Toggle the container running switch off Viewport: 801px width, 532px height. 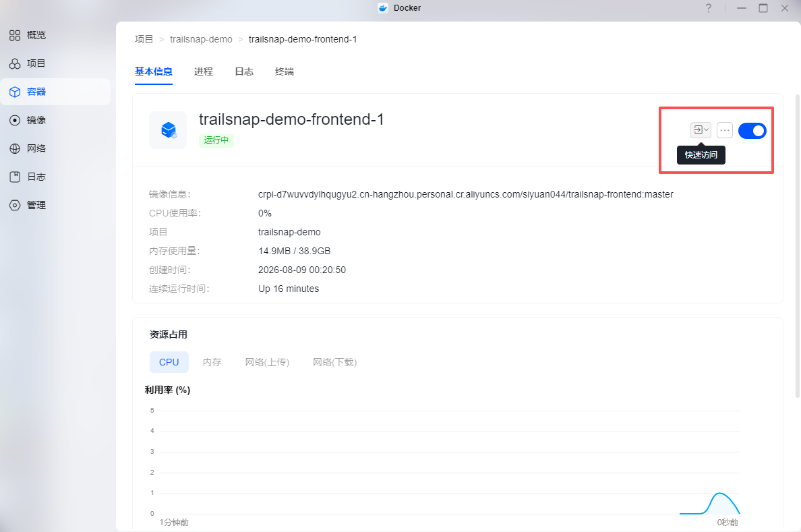point(752,131)
